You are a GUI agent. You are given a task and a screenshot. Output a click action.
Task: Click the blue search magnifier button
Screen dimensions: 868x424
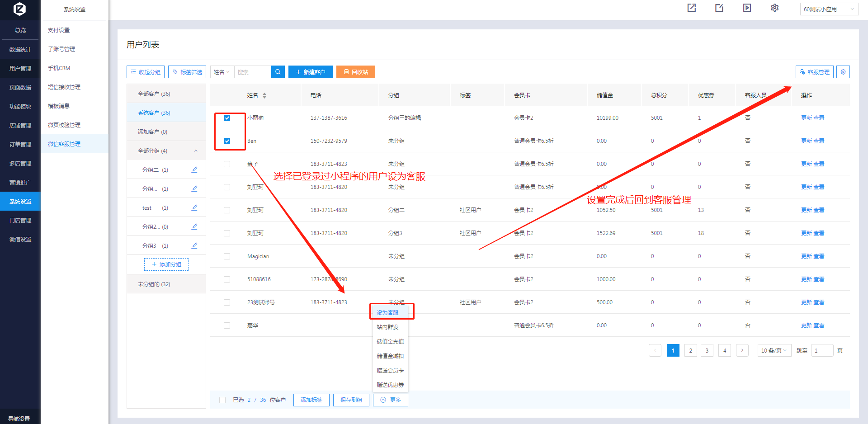pos(278,72)
